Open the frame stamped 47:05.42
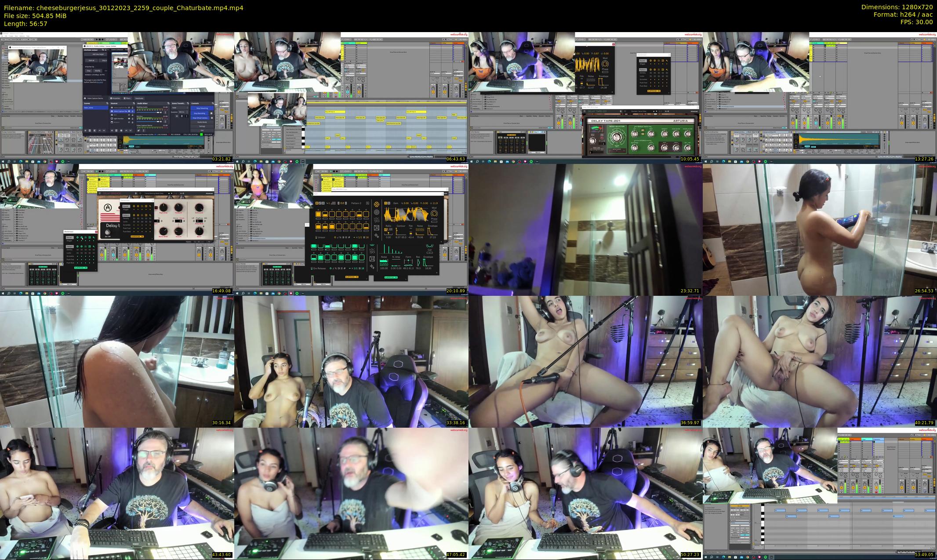The width and height of the screenshot is (937, 560). coord(351,493)
